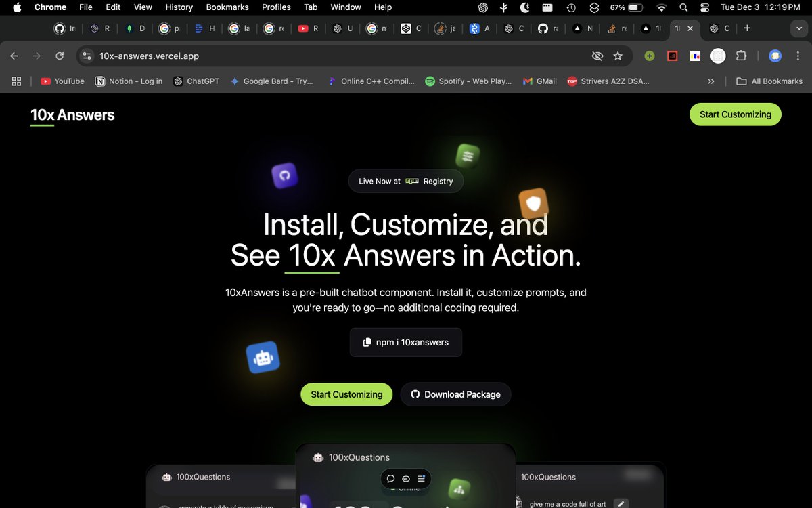The width and height of the screenshot is (812, 508).
Task: Click Start Customizing in the page header
Action: coord(736,114)
